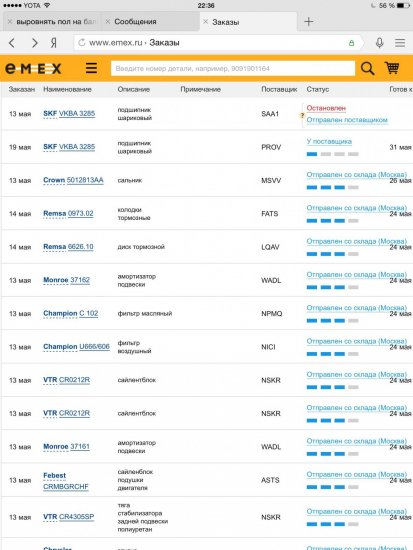Tap the browser forward arrow
This screenshot has width=413, height=550.
click(34, 43)
